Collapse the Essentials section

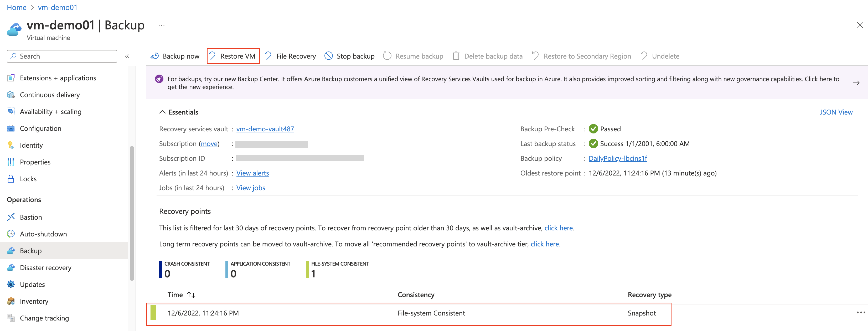pos(162,112)
